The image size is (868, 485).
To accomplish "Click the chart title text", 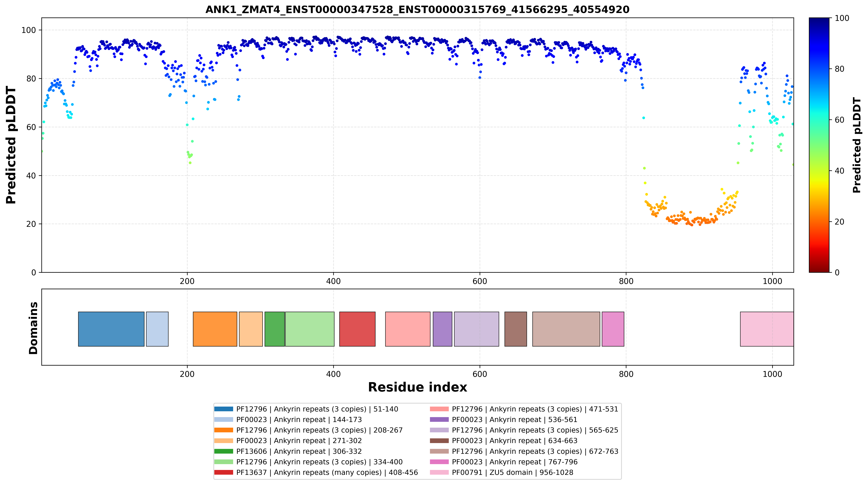I will coord(418,9).
